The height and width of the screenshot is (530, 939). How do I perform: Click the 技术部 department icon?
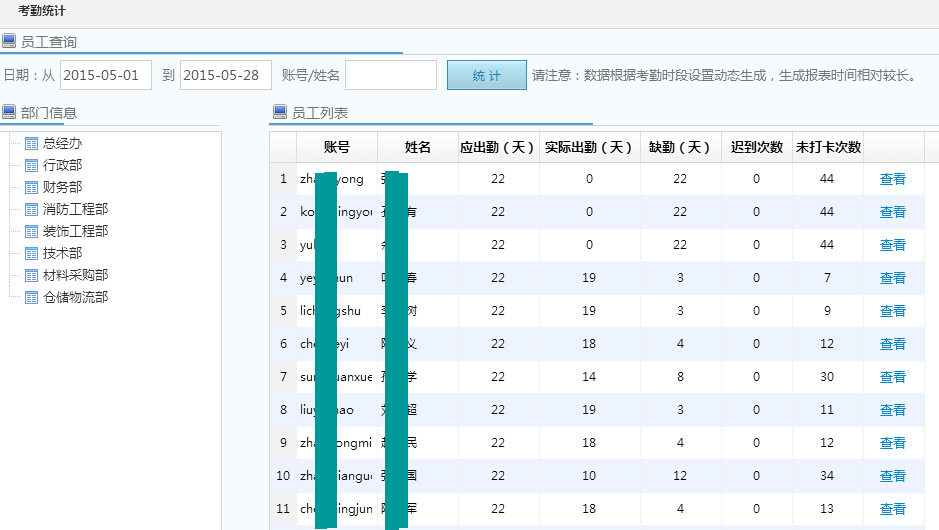31,253
